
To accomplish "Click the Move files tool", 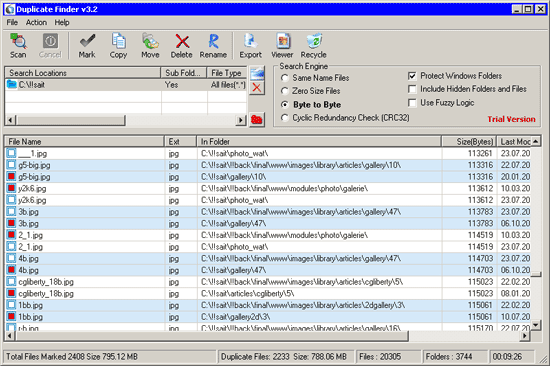I will pyautogui.click(x=150, y=46).
